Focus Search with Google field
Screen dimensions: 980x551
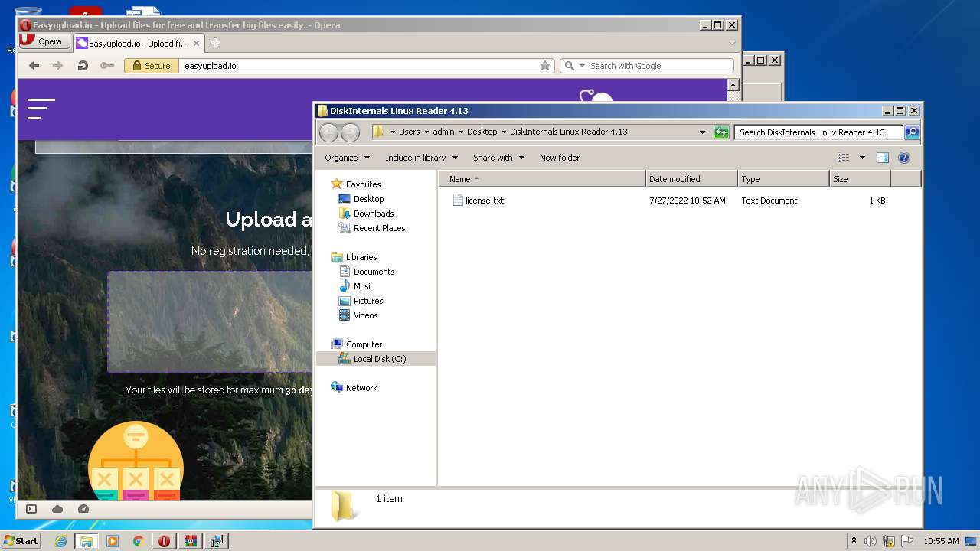[x=660, y=66]
